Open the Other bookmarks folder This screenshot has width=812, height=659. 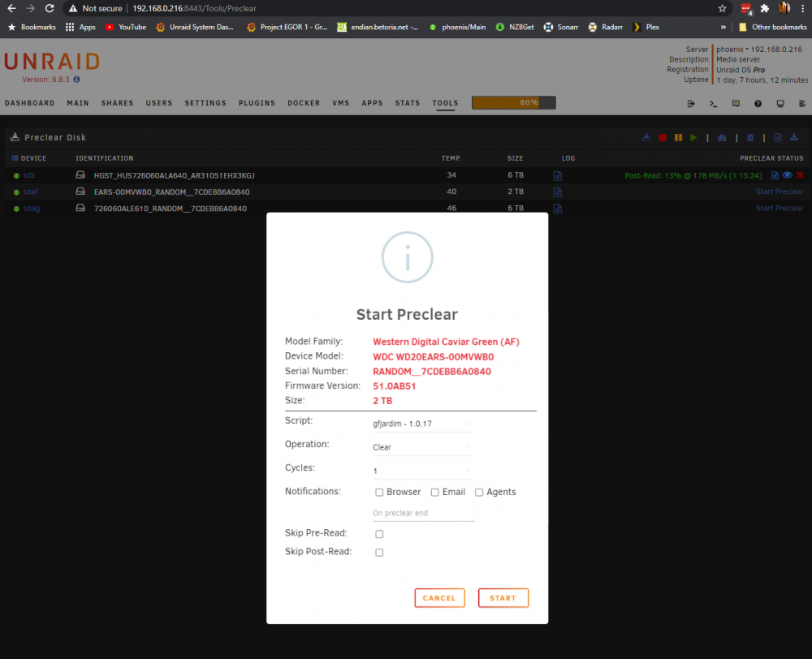(x=773, y=27)
